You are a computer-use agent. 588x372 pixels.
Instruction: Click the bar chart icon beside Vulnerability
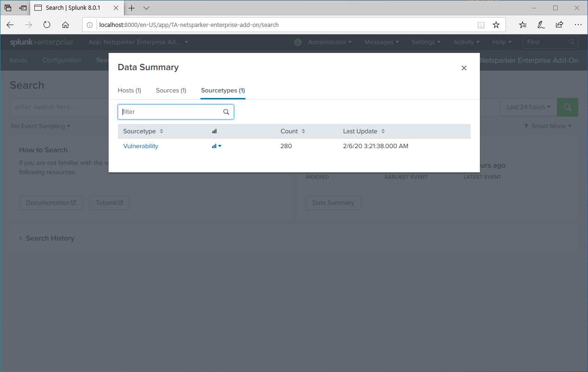[x=214, y=146]
